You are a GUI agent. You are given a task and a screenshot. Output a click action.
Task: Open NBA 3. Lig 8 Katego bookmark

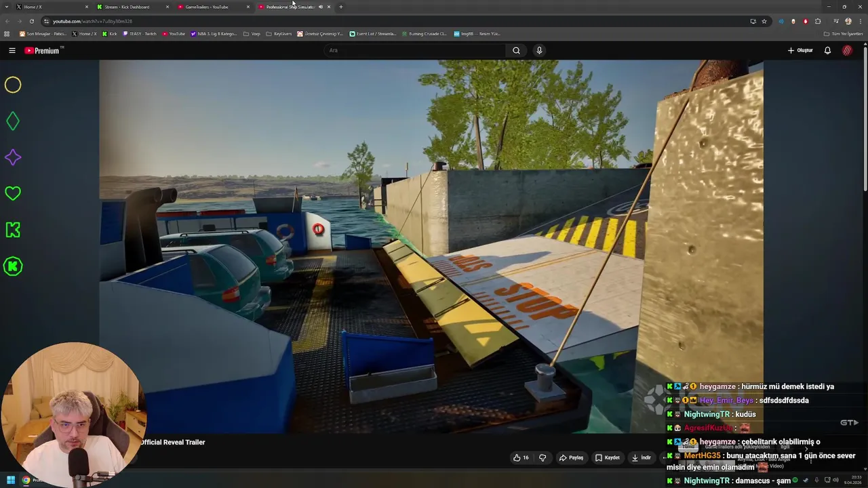pos(214,33)
